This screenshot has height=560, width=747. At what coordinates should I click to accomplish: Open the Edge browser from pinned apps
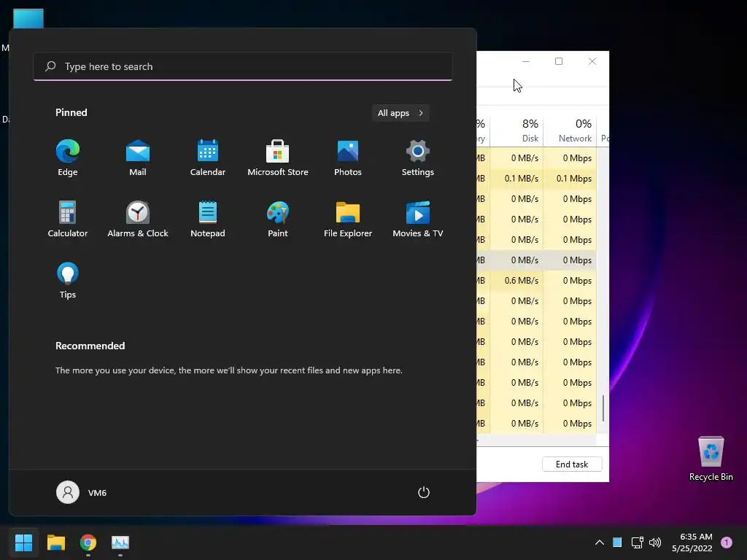[x=68, y=158]
